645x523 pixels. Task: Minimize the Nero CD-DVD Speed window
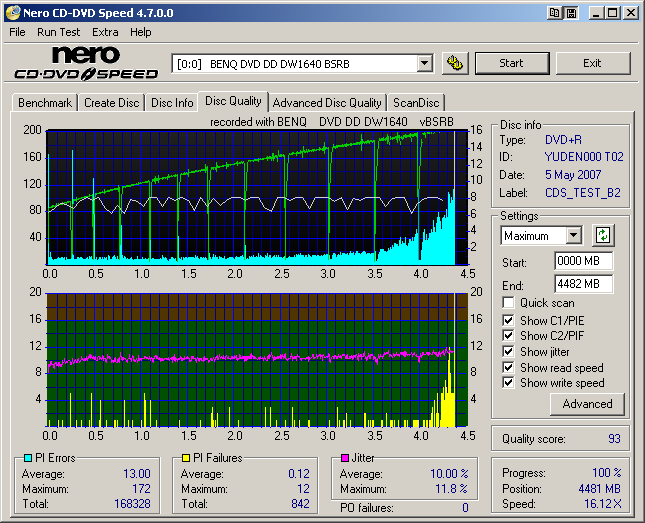coord(596,13)
